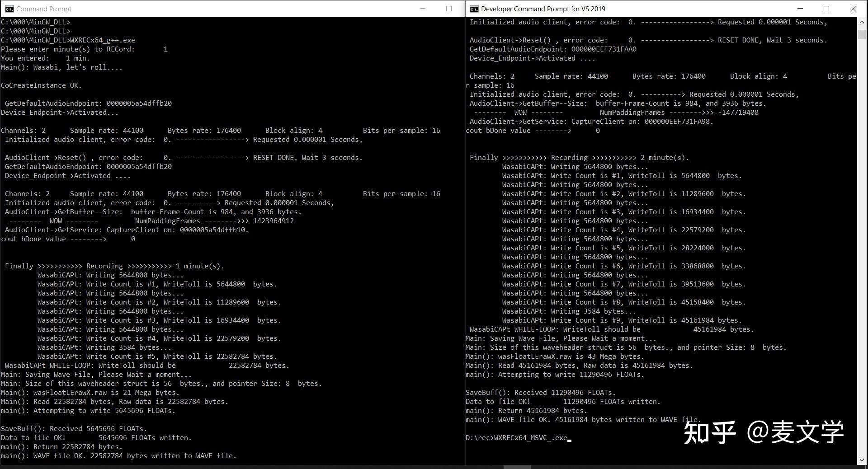Click the scrollbar up arrow in right console
The width and height of the screenshot is (868, 469).
(861, 21)
